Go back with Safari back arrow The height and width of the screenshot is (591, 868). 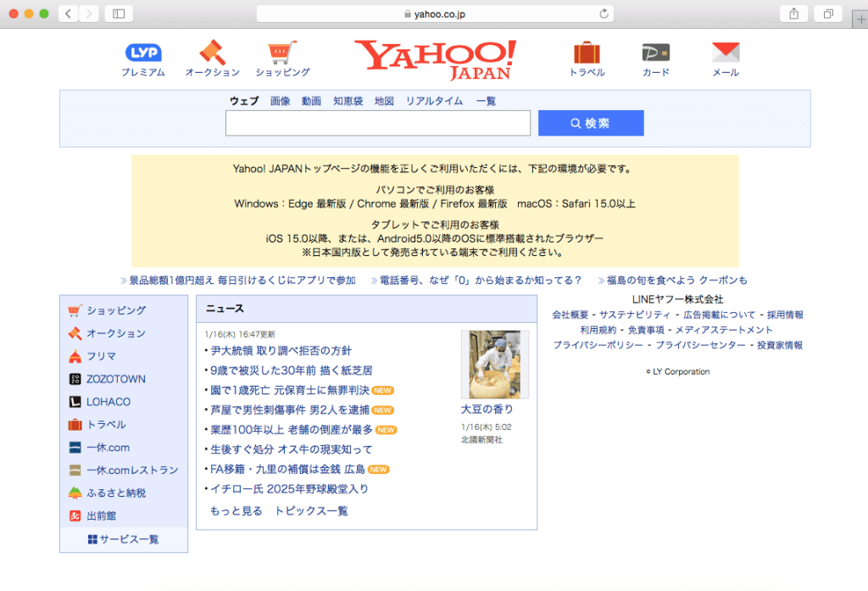[x=68, y=14]
